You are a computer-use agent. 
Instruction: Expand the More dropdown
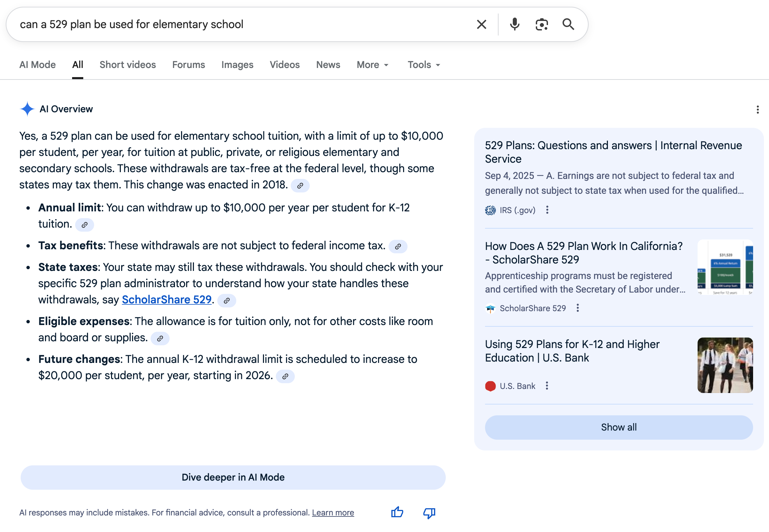(x=373, y=65)
